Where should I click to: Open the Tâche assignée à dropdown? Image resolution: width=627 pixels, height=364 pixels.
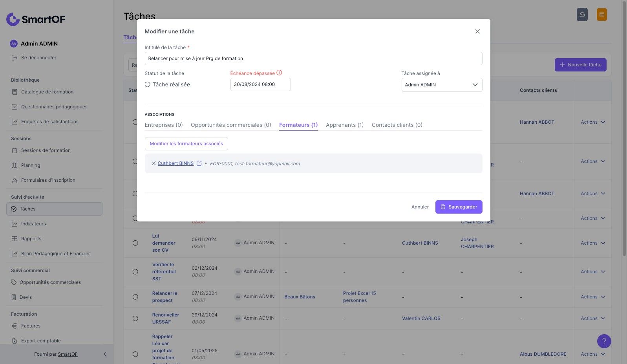(442, 85)
